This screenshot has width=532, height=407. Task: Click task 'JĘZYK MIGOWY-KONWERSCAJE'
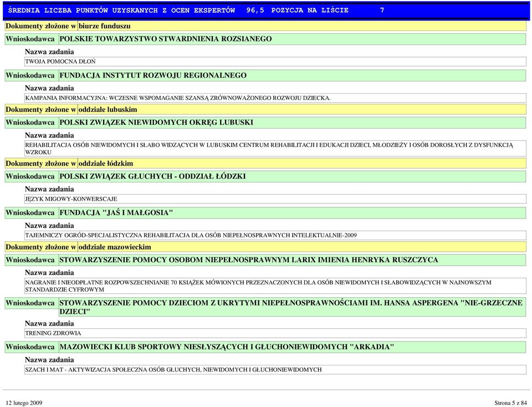(71, 199)
